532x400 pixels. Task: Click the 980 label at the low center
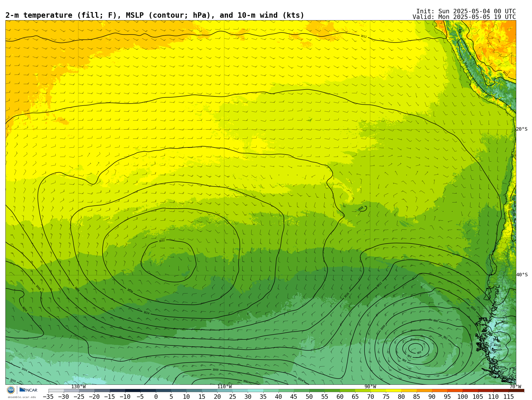419,353
